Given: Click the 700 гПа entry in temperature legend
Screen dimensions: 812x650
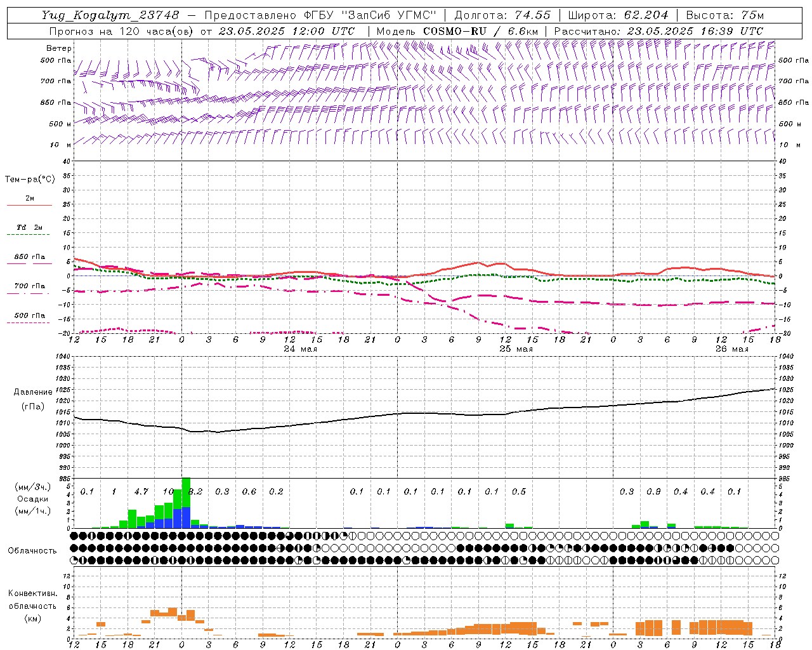Looking at the screenshot, I should point(30,286).
